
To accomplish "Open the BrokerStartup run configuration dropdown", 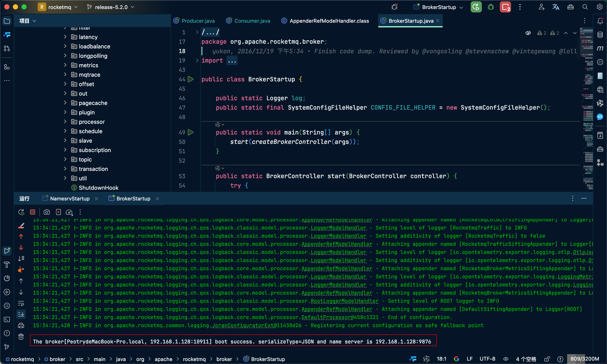I will click(438, 7).
